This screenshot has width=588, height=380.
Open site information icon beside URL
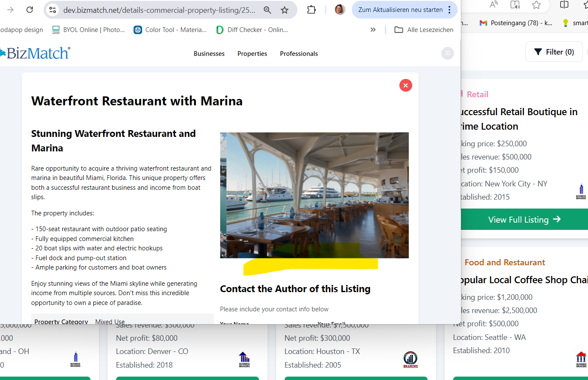coord(52,10)
